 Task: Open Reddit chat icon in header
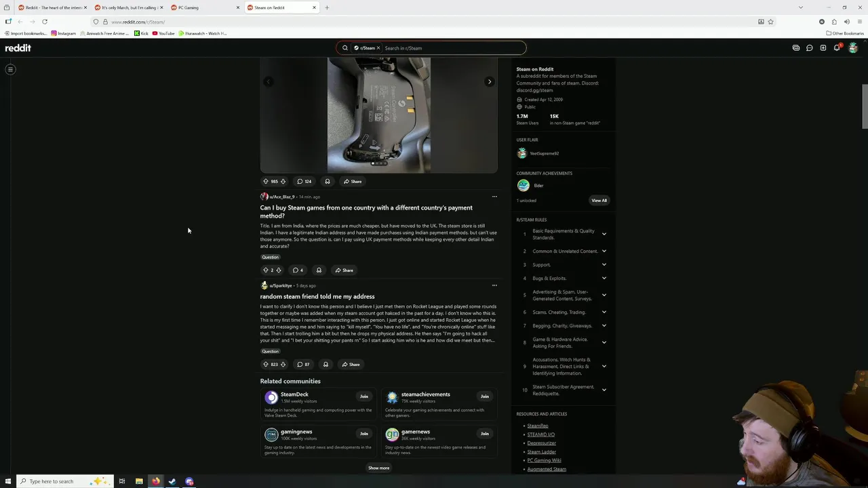pos(810,48)
